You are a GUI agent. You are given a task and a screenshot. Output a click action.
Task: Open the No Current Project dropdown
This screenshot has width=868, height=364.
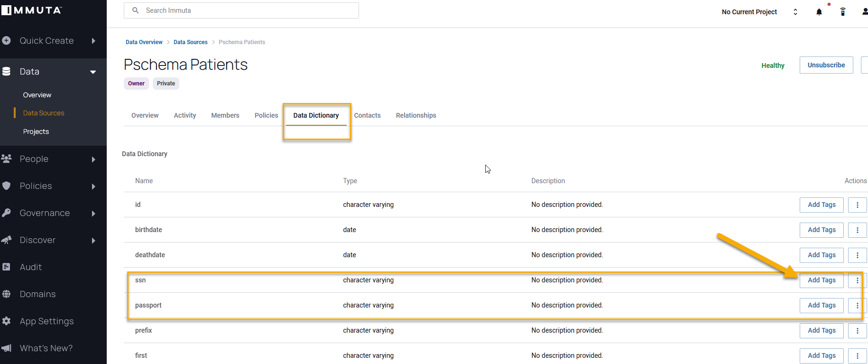759,12
